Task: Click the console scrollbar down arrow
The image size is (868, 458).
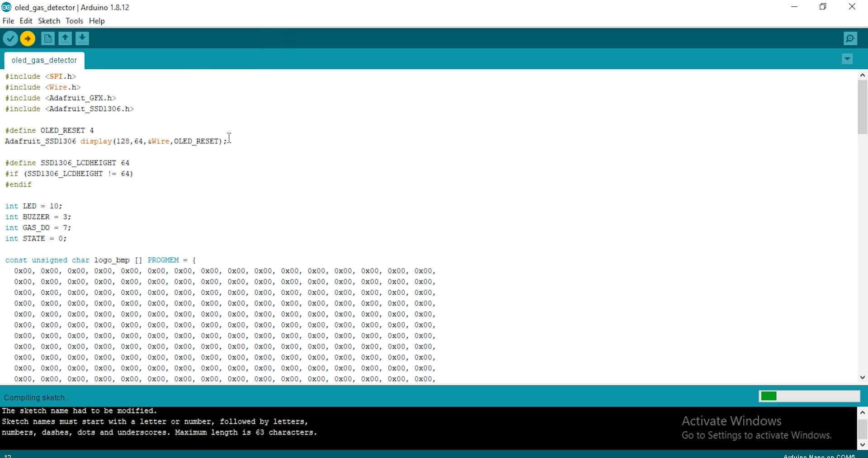Action: pyautogui.click(x=863, y=445)
